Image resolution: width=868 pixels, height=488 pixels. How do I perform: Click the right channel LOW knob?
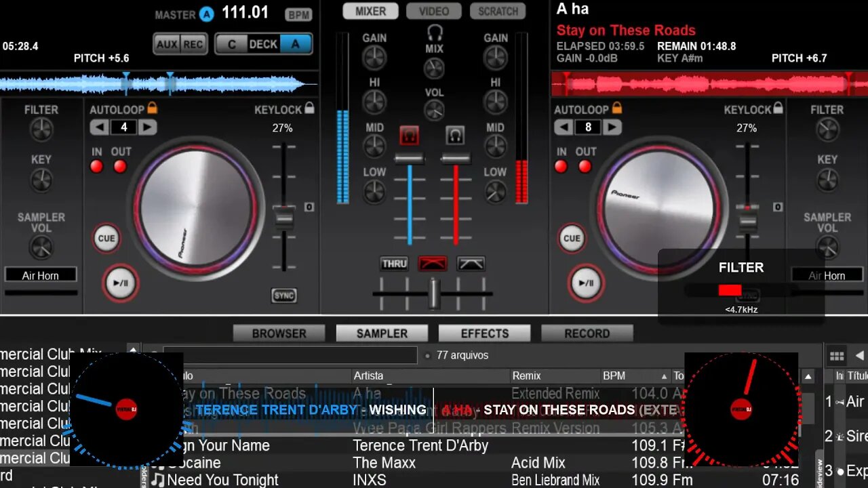click(496, 192)
